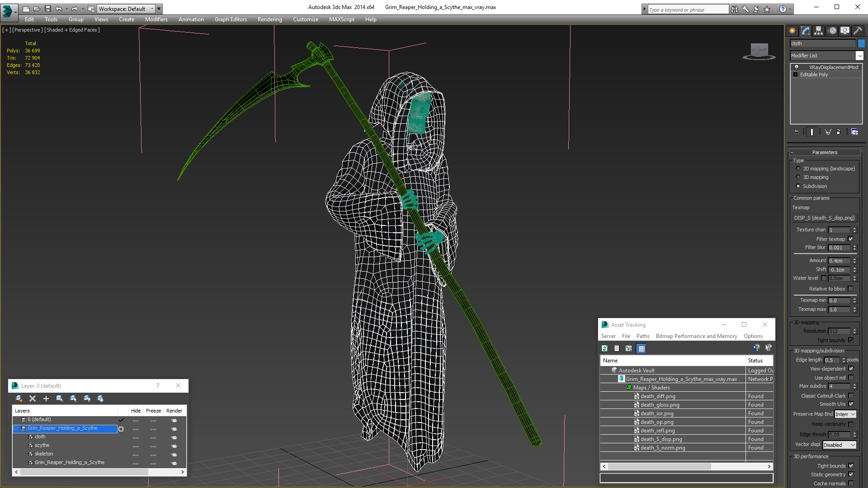Toggle Show End Result icon under the modifier stack
The image size is (868, 488).
(x=812, y=132)
